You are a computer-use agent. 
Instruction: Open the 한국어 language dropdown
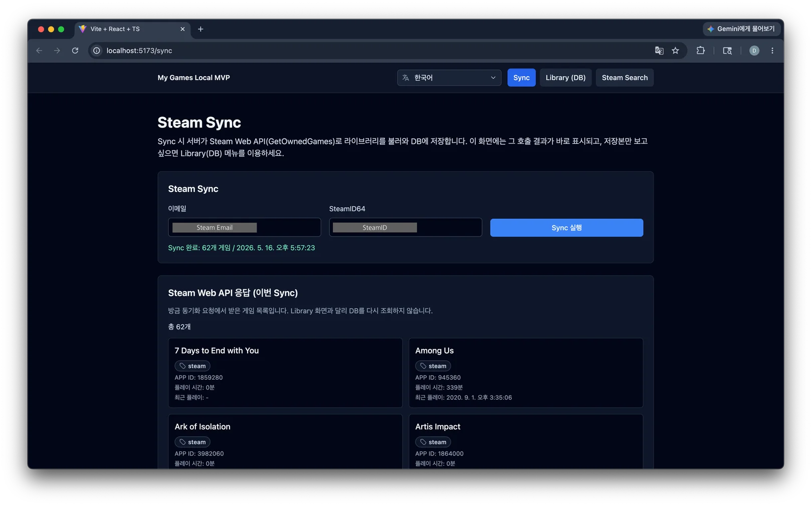click(x=449, y=78)
